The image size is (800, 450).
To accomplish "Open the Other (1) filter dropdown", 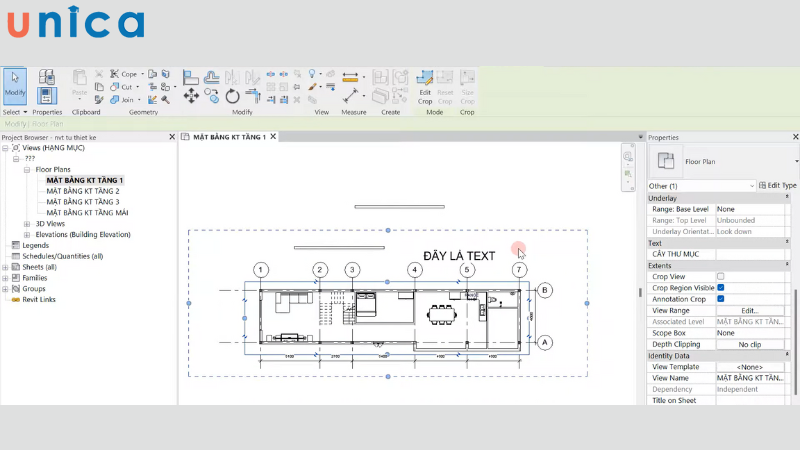I will tap(701, 186).
